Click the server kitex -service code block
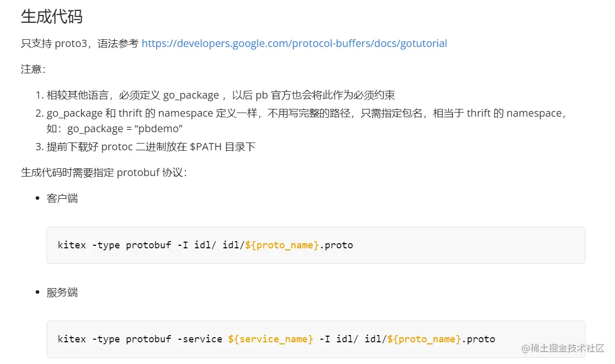This screenshot has height=364, width=615. coord(316,339)
